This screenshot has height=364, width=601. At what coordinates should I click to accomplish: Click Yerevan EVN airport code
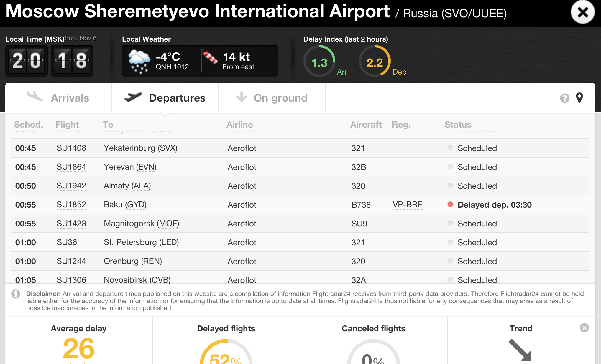[x=147, y=167]
